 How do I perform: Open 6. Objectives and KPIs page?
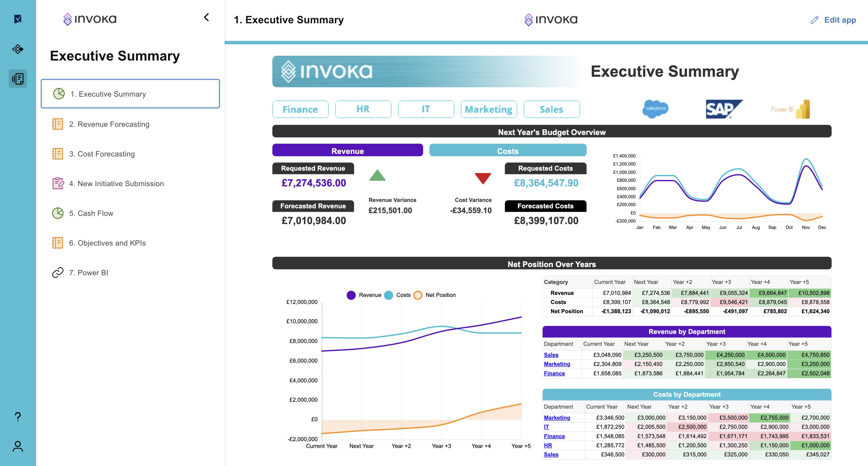130,243
